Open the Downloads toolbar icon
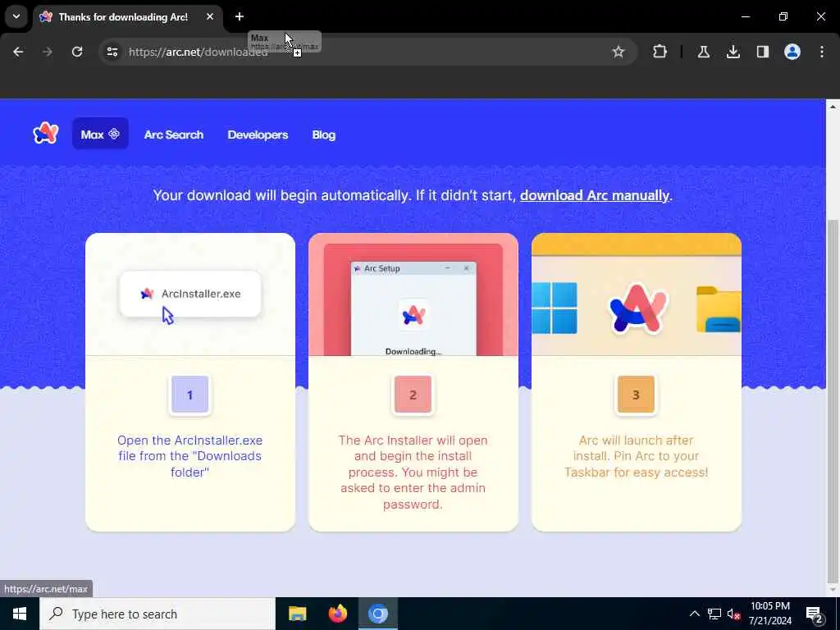 tap(733, 52)
